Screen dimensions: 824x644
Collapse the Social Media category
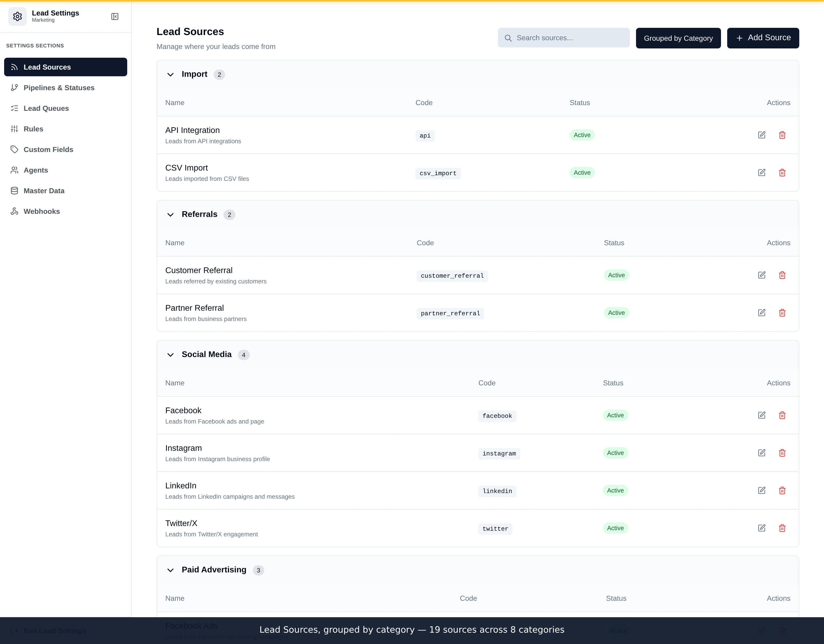click(170, 355)
